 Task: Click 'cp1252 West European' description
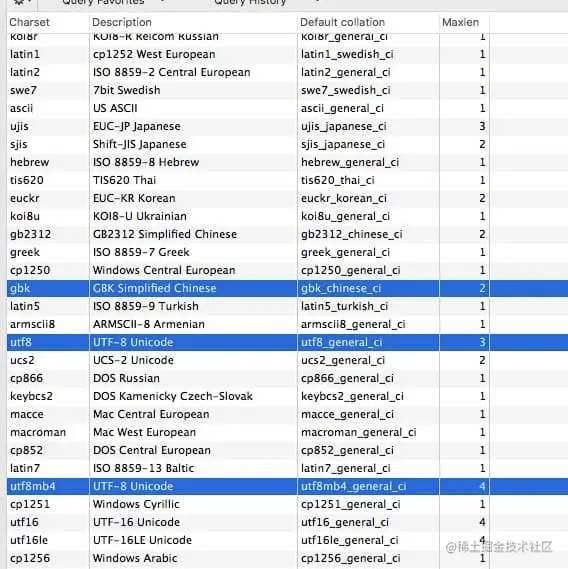[154, 54]
